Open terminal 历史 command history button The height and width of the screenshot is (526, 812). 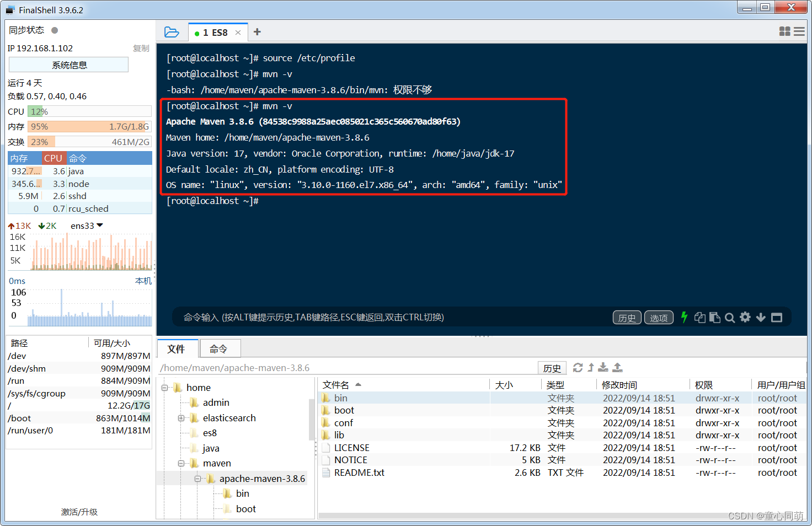click(x=627, y=318)
